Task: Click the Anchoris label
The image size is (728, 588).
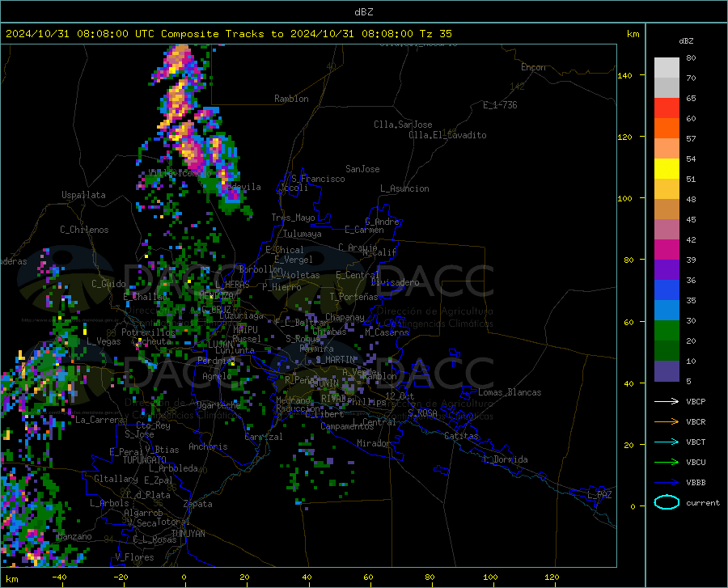Action: point(208,446)
